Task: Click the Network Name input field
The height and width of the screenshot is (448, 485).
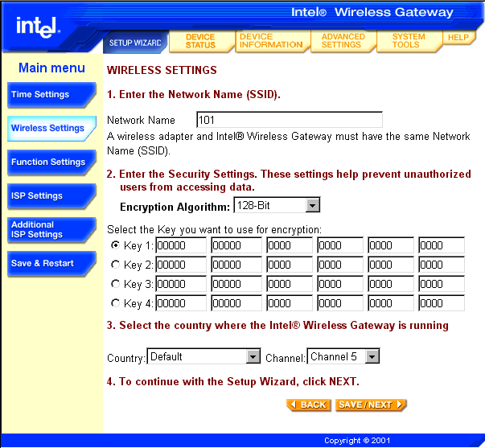Action: tap(290, 120)
